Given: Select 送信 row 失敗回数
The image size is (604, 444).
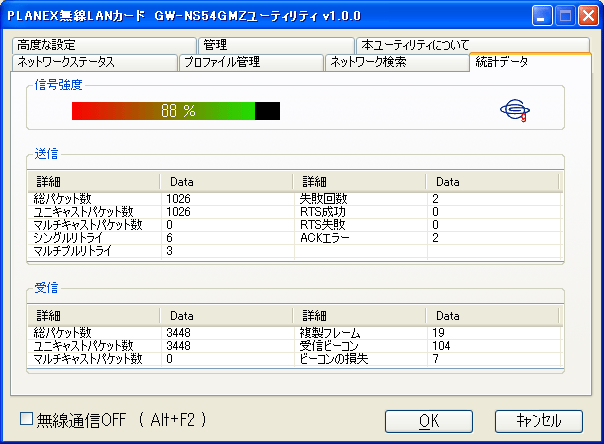Looking at the screenshot, I should (324, 199).
